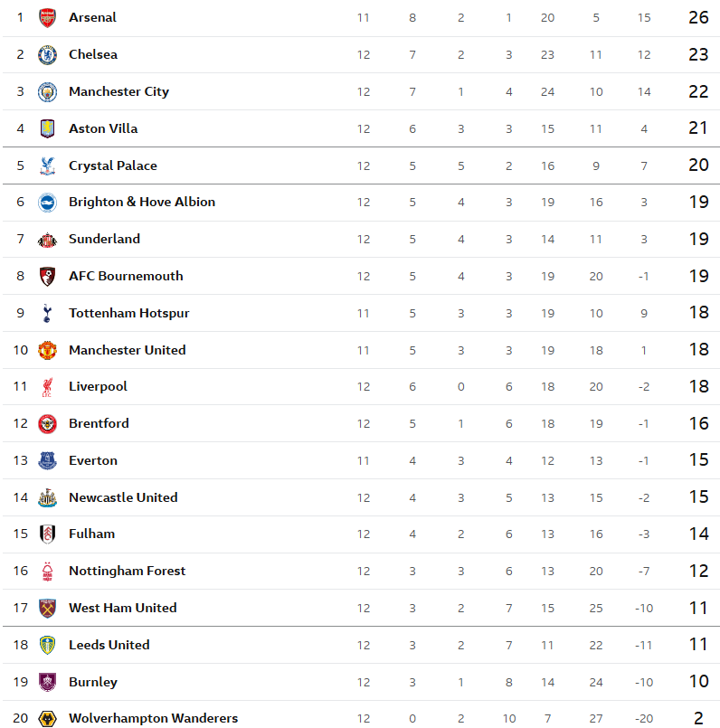Click the Crystal Palace crest icon
720x728 pixels.
[47, 165]
